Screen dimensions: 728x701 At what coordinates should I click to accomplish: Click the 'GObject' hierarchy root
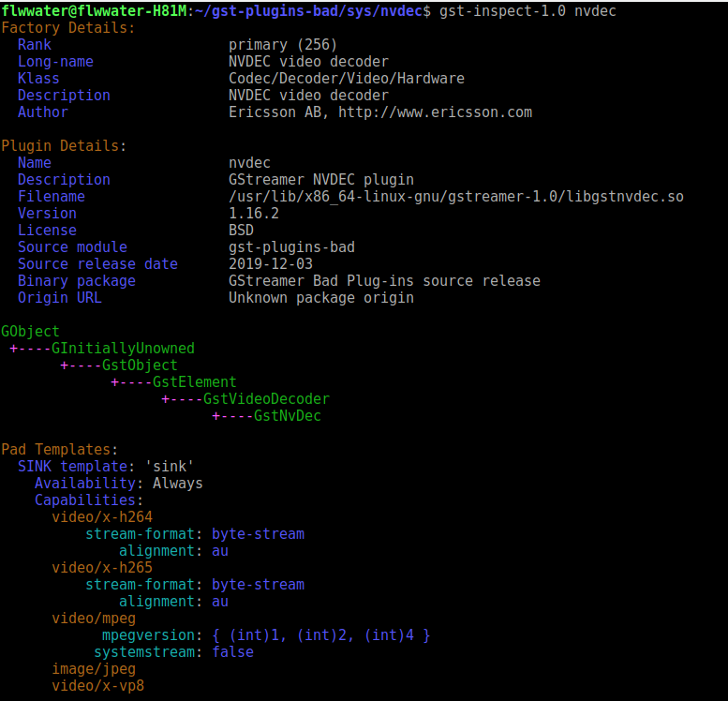[x=30, y=332]
